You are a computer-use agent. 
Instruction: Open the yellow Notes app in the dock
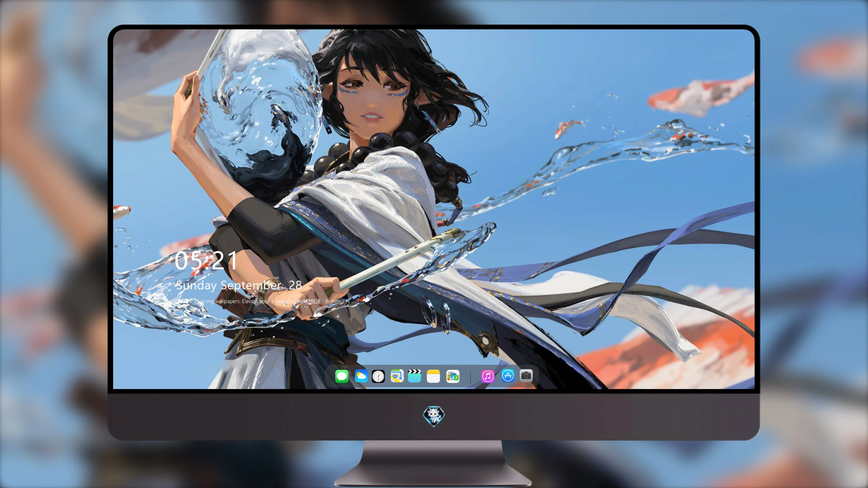pos(433,376)
